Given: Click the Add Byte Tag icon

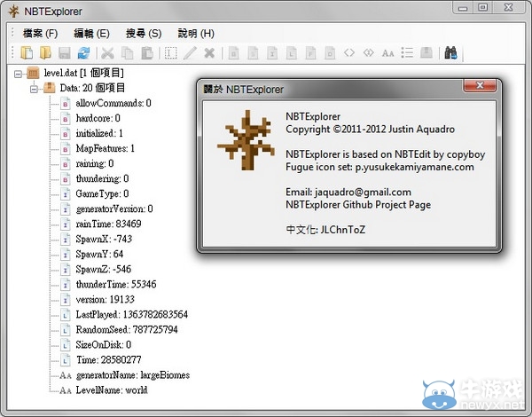Looking at the screenshot, I should (x=233, y=53).
